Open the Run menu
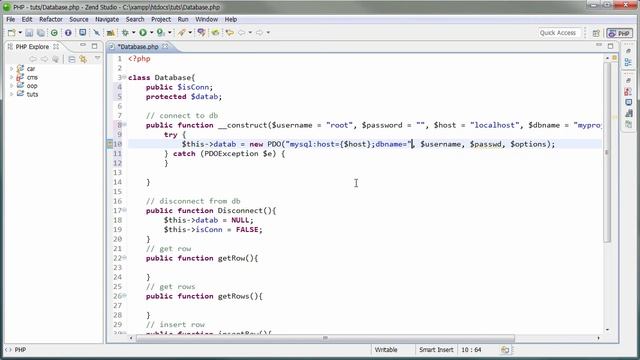Image resolution: width=640 pixels, height=360 pixels. tap(183, 19)
